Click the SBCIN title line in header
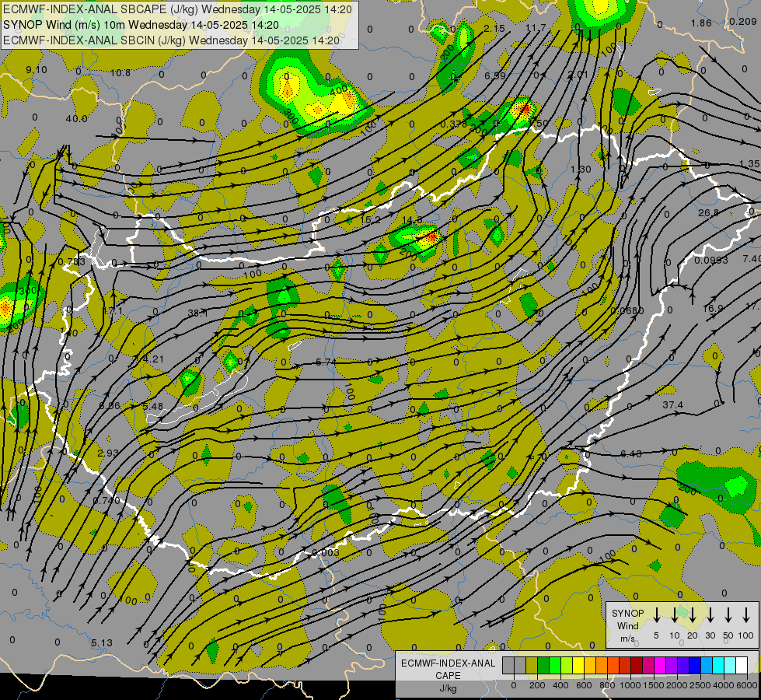Viewport: 761px width, 700px height. (x=172, y=40)
